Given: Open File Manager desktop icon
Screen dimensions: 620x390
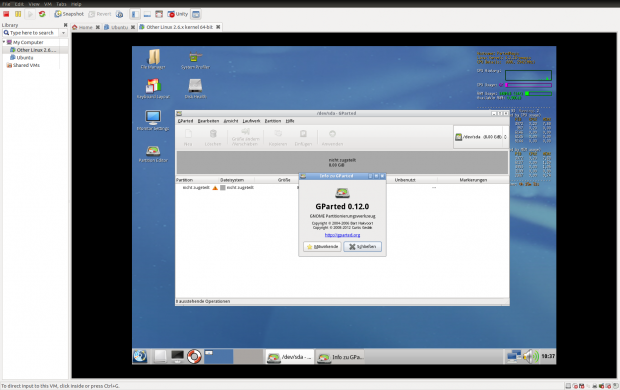Looking at the screenshot, I should pos(153,59).
